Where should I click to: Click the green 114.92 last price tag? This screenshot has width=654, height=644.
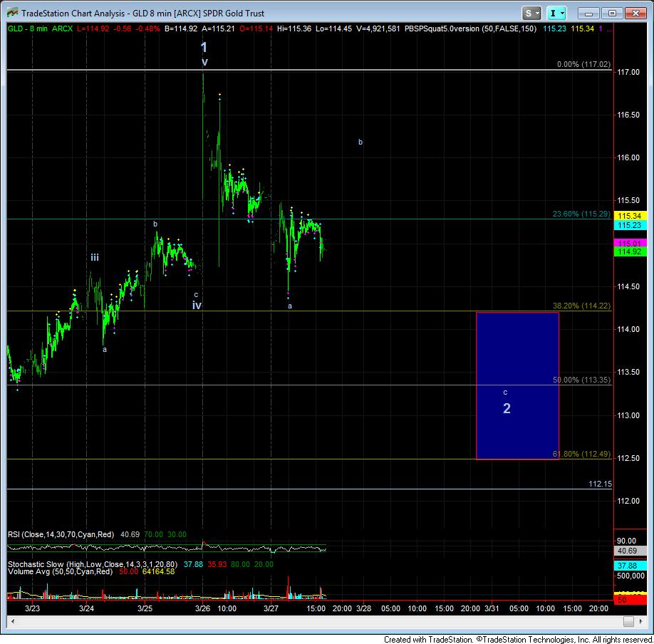630,251
